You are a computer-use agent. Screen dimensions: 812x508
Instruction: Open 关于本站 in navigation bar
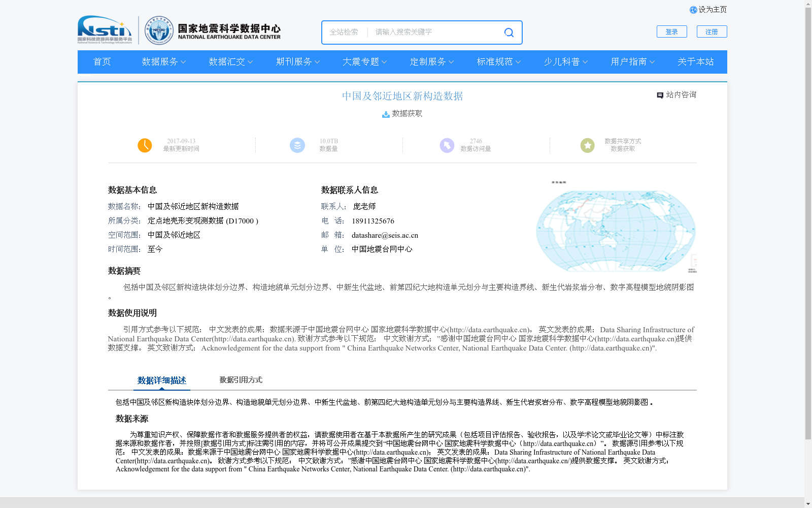(x=696, y=61)
